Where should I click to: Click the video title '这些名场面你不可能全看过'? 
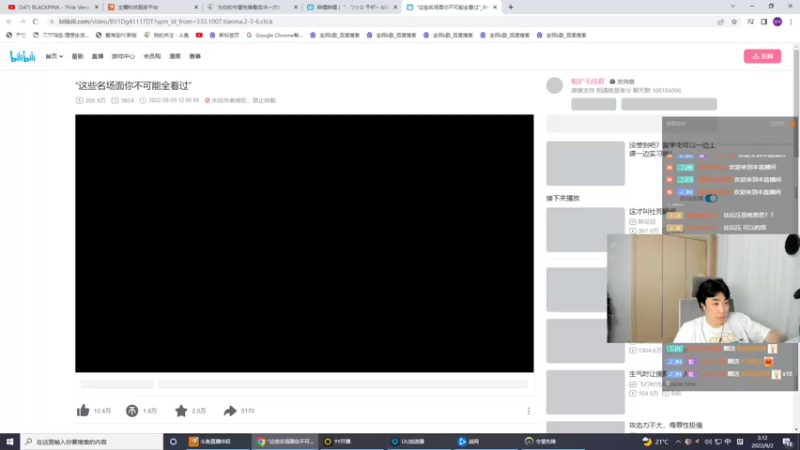pyautogui.click(x=133, y=86)
